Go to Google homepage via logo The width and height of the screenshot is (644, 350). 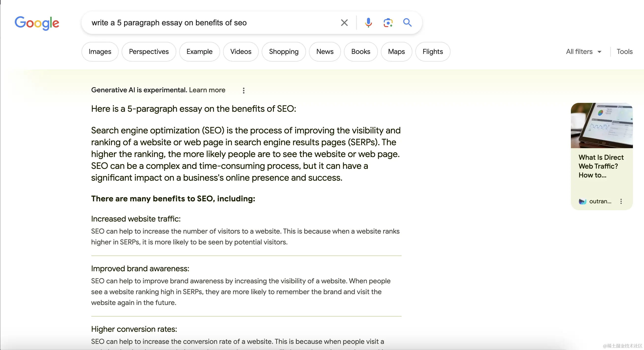[x=37, y=23]
